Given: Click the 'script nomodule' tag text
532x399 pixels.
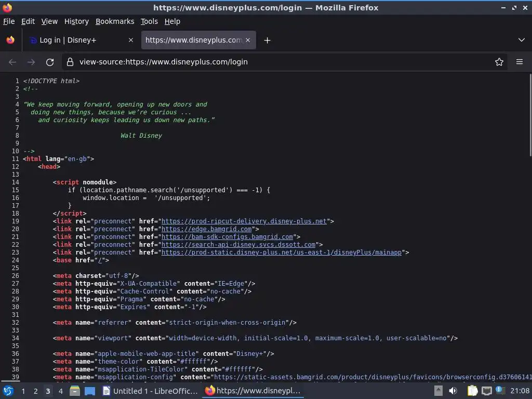Looking at the screenshot, I should coord(85,182).
